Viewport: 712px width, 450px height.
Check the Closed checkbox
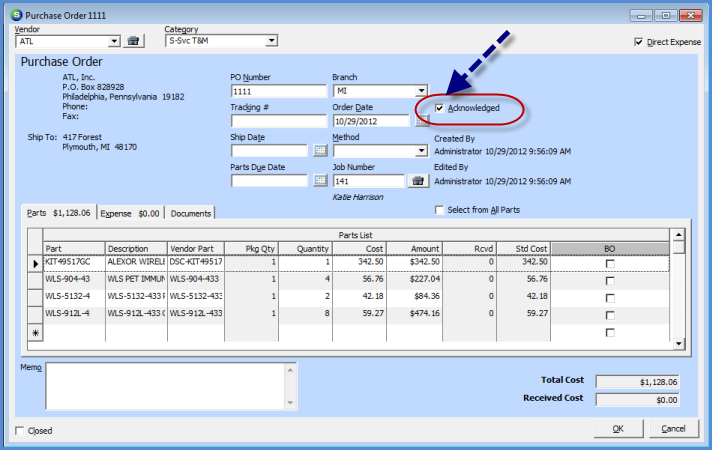pos(20,430)
